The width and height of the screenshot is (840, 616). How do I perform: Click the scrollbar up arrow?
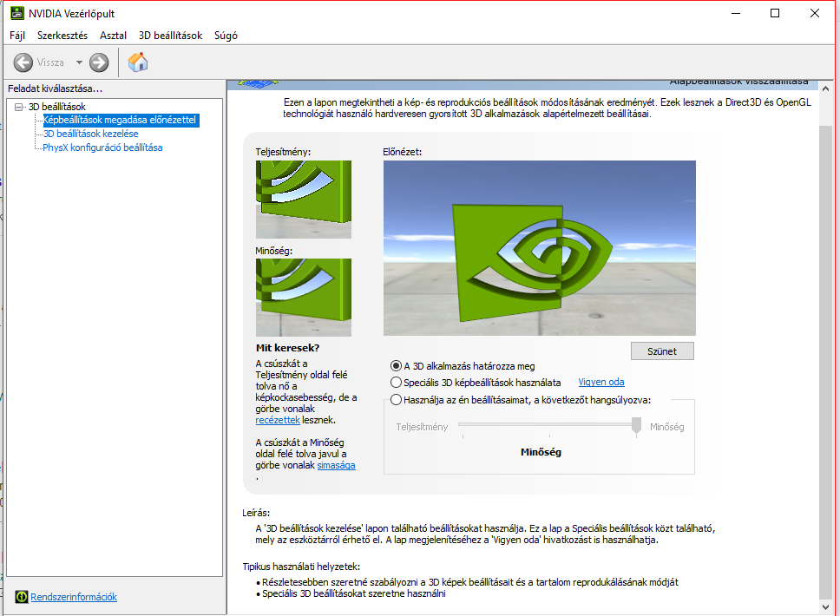coord(825,88)
